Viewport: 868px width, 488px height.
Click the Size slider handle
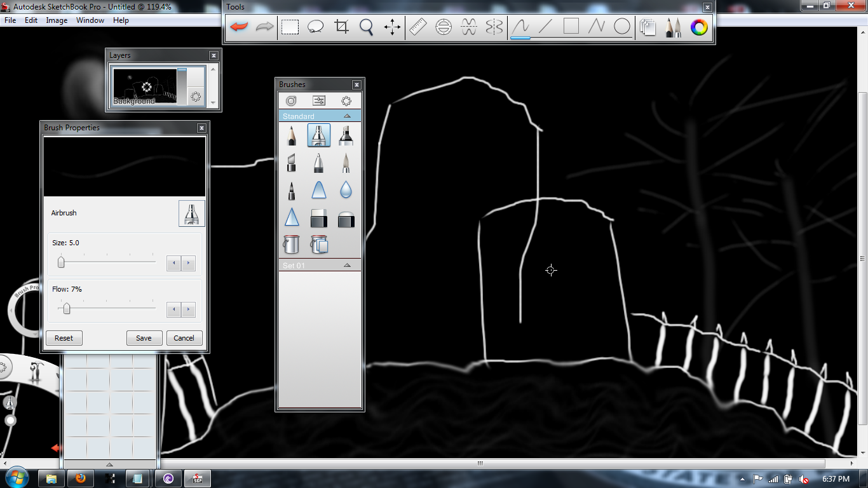[x=61, y=262]
